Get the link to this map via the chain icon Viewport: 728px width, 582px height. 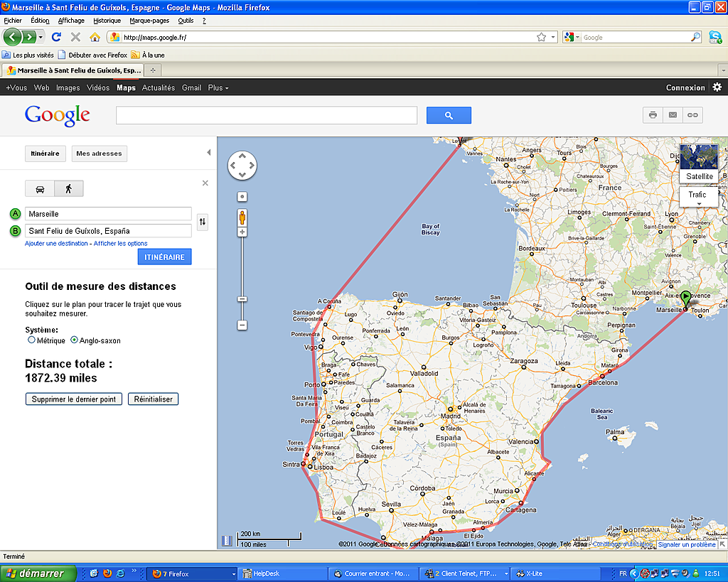pyautogui.click(x=692, y=115)
